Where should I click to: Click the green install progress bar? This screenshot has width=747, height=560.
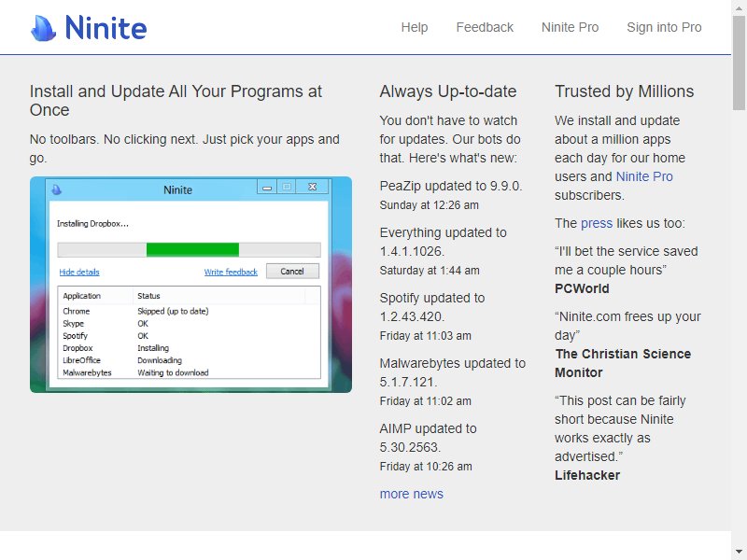click(192, 249)
